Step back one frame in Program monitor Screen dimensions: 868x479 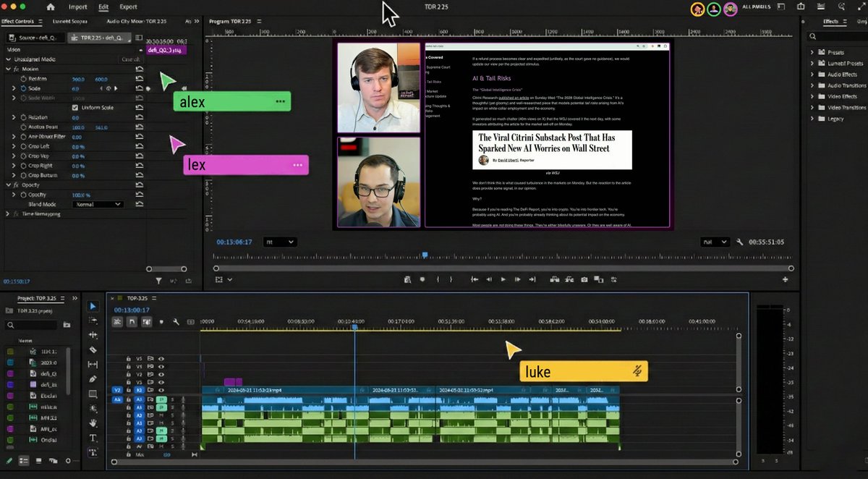pyautogui.click(x=489, y=279)
